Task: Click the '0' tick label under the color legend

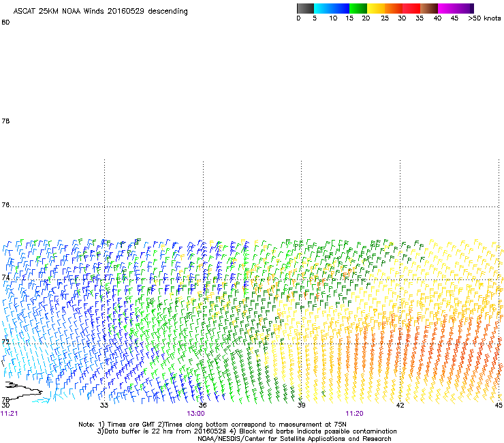Action: pos(298,18)
